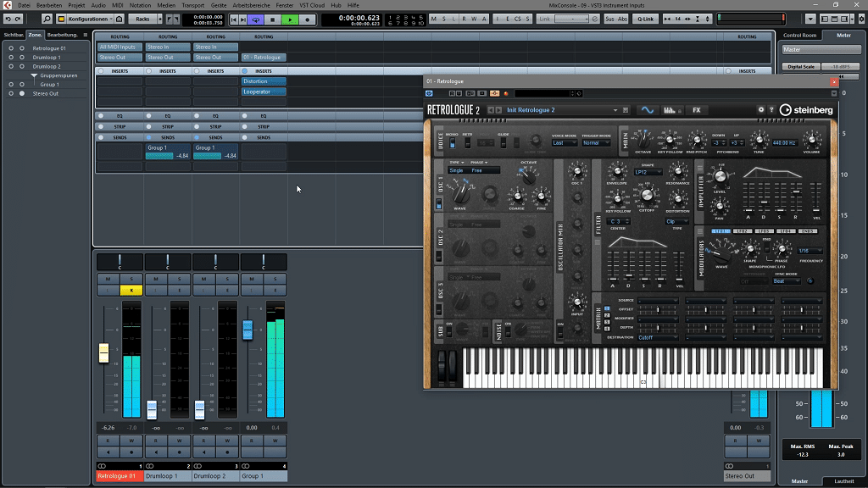Open the Retrologue help question mark
The width and height of the screenshot is (868, 488).
(771, 109)
